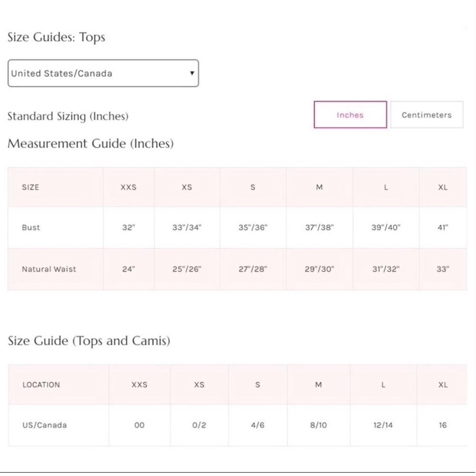This screenshot has width=476, height=476.
Task: Select the L bust value 39"/40"
Action: coord(386,228)
